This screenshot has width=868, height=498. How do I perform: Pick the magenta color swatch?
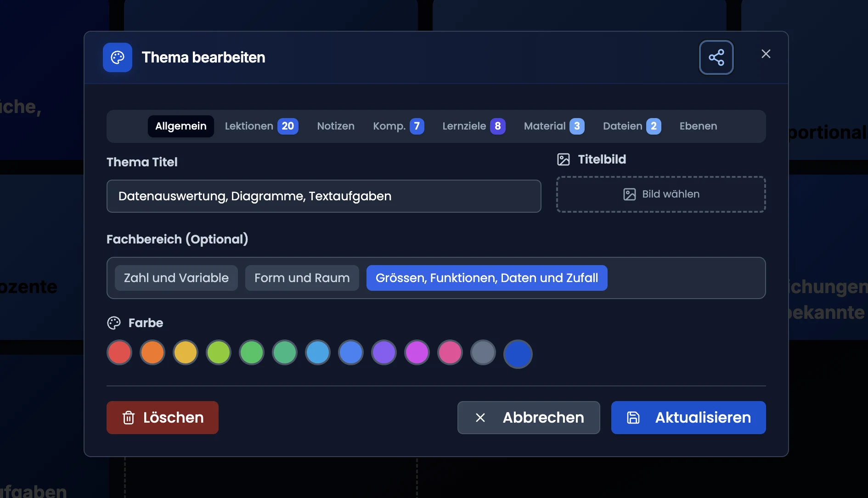point(417,353)
